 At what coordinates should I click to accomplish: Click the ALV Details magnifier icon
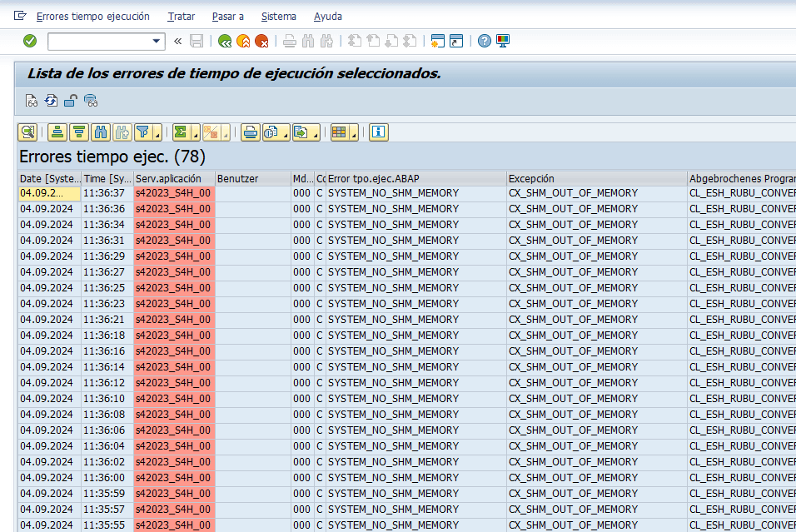tap(27, 132)
